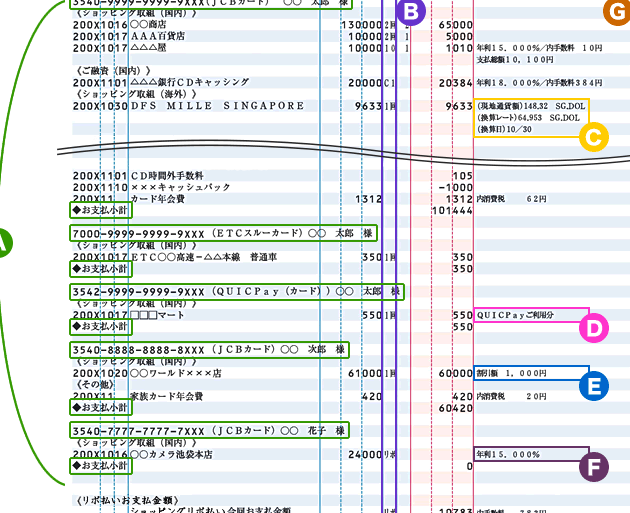
Task: Click the dark purple F circle marker
Action: [x=594, y=466]
